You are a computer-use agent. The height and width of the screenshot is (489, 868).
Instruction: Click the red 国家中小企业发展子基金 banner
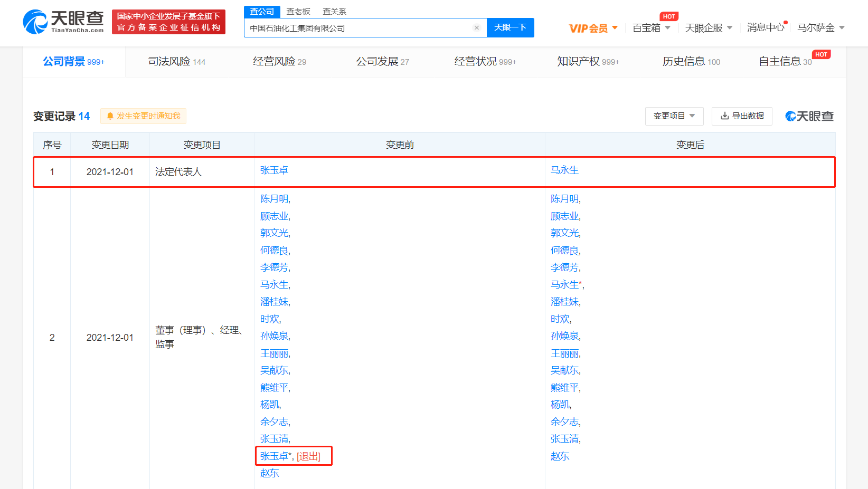click(168, 22)
